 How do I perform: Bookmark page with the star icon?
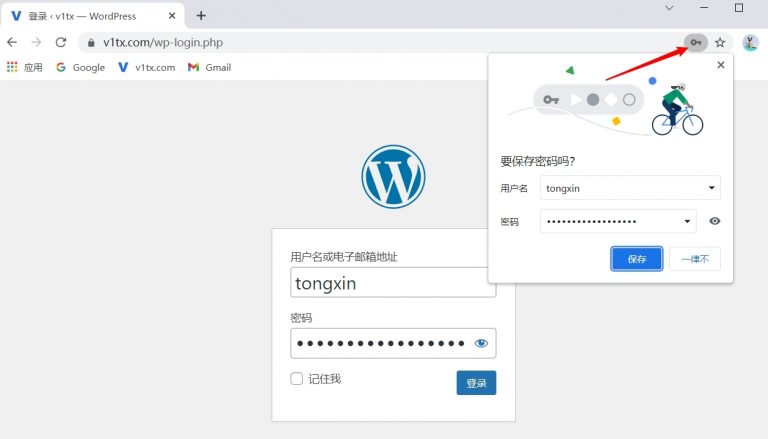coord(720,43)
